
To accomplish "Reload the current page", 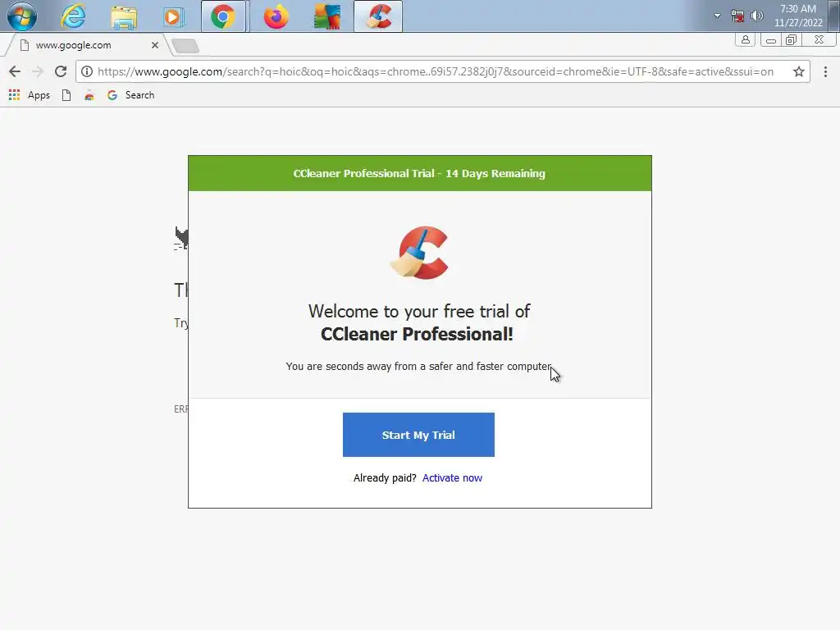I will pos(61,71).
